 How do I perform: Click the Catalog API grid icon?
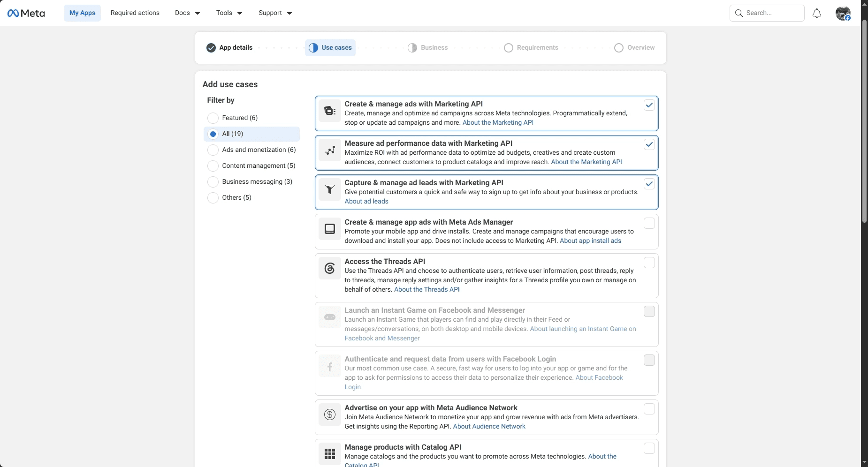(x=330, y=454)
